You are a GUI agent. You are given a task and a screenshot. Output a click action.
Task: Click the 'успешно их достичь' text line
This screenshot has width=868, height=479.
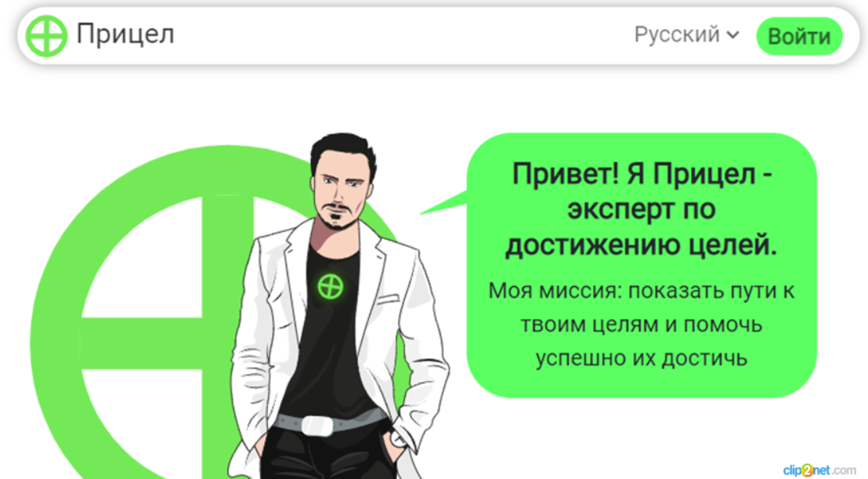coord(641,358)
